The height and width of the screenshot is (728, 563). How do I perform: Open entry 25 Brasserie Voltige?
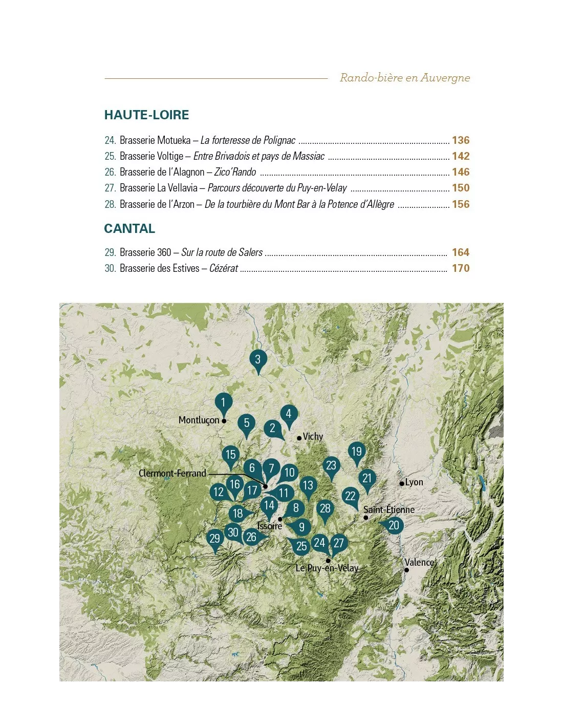pyautogui.click(x=287, y=156)
